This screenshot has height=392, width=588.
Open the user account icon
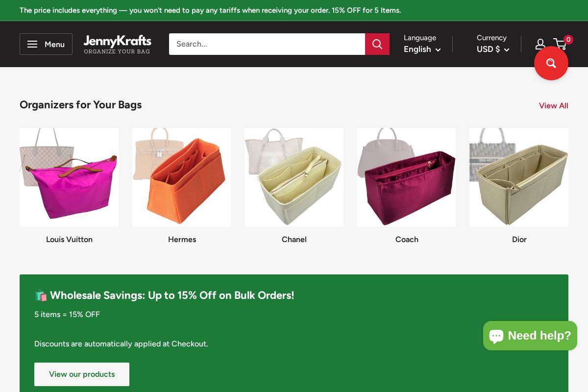[540, 44]
